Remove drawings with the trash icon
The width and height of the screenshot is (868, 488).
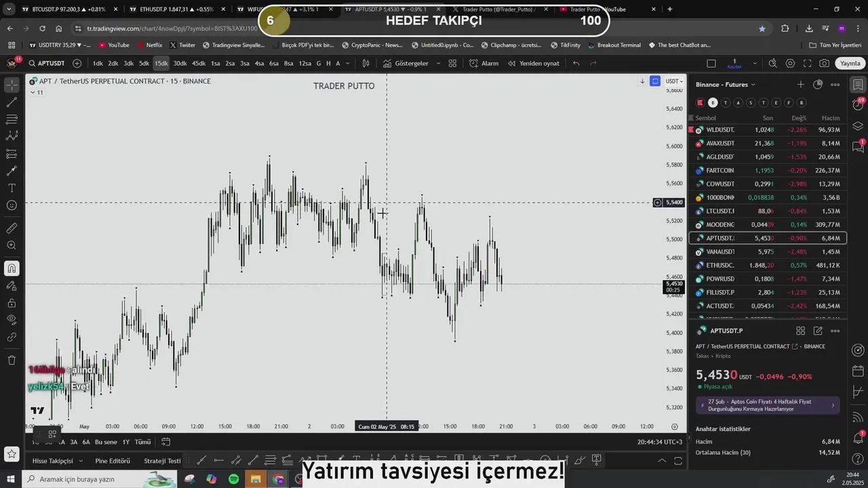pyautogui.click(x=12, y=360)
